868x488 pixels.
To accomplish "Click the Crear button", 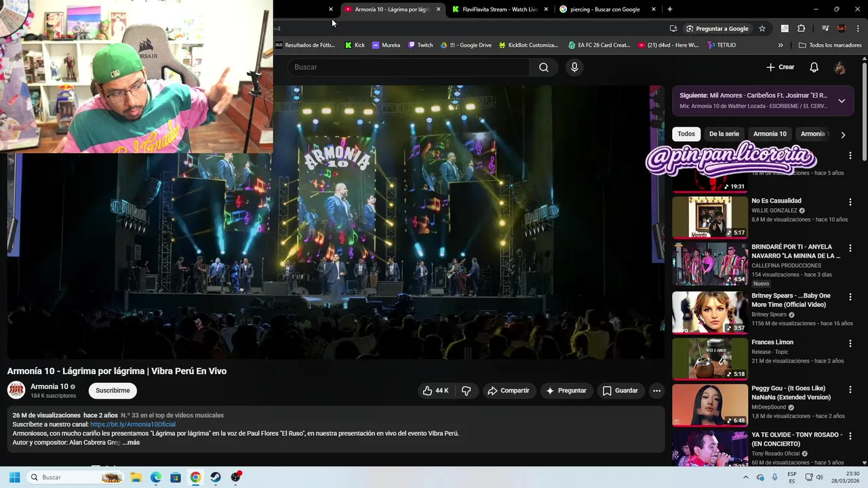I will 781,67.
